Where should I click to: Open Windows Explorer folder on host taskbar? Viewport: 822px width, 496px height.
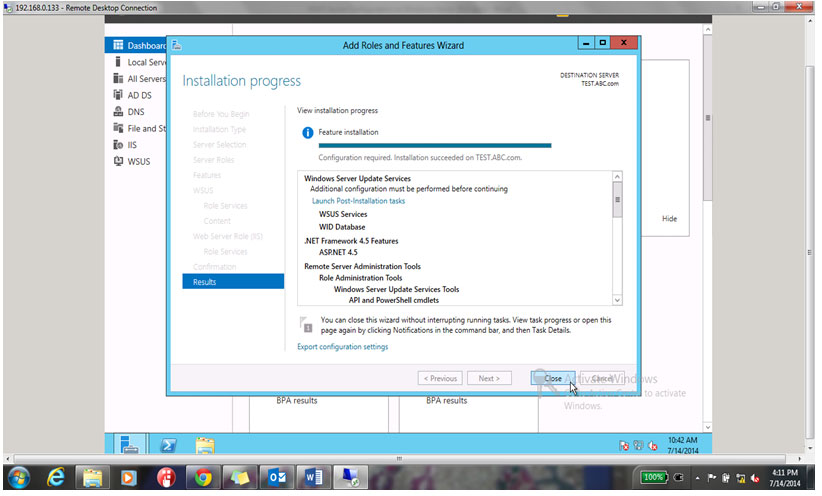tap(92, 478)
